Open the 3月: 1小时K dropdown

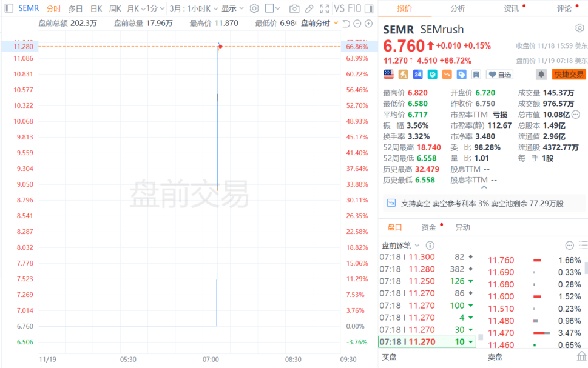point(194,8)
